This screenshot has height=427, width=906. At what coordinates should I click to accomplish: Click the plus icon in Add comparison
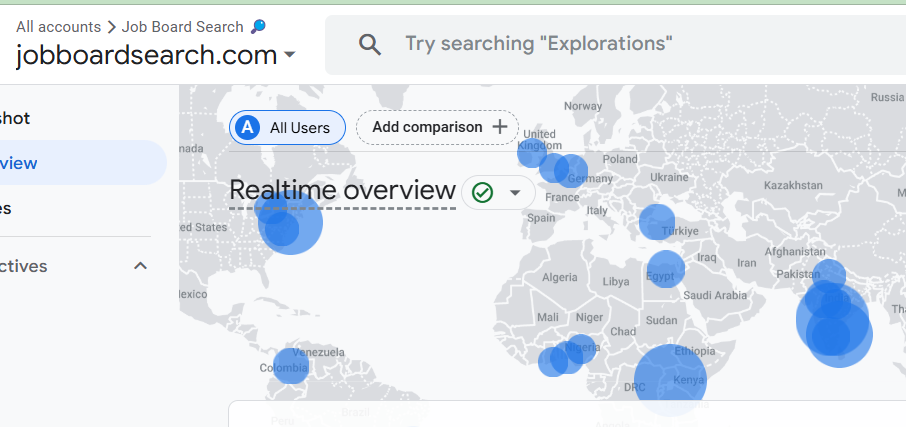click(x=500, y=127)
